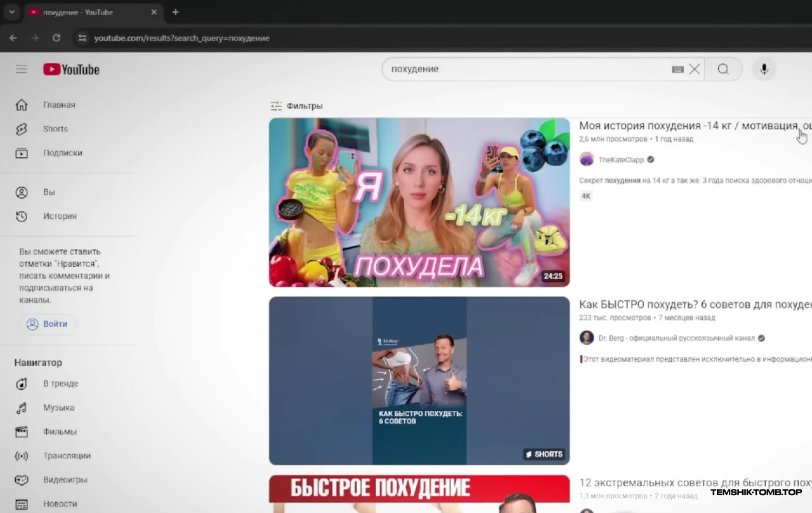Click Секрет похудения на 14 кг description
The image size is (812, 513).
pos(695,180)
